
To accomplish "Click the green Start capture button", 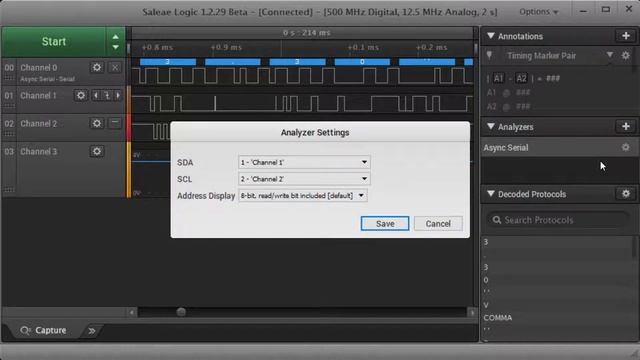I will click(x=53, y=42).
